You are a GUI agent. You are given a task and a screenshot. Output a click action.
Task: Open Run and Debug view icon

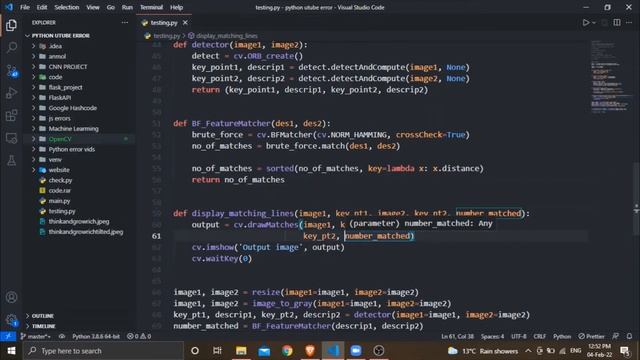click(11, 93)
